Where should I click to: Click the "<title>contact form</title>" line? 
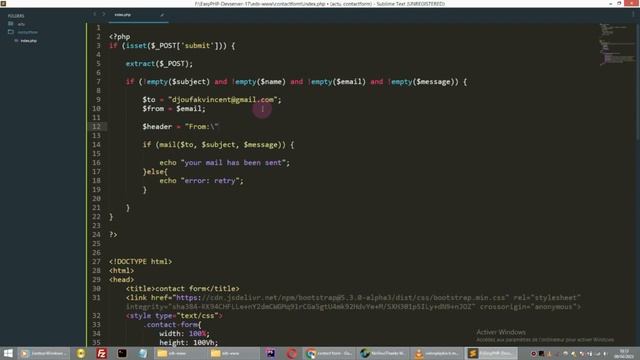pos(183,289)
